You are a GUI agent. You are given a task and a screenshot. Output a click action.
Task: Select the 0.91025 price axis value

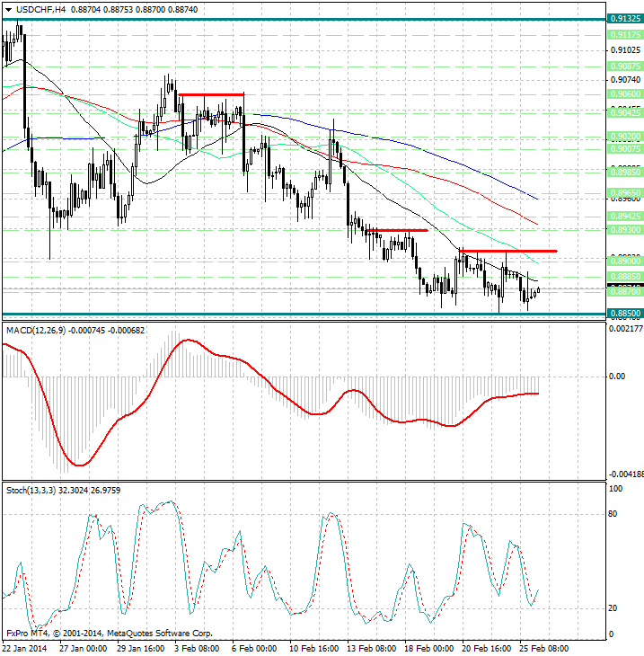(626, 50)
